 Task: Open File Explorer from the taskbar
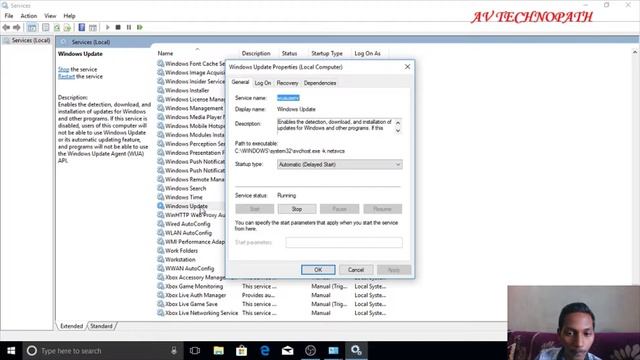click(219, 351)
